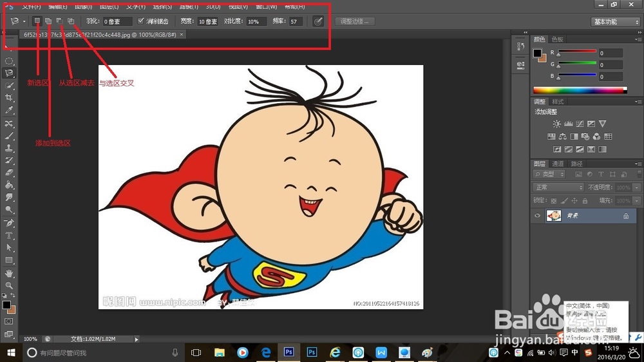Select the Quick Selection brush tool
Screen dimensions: 644x362
coord(9,86)
